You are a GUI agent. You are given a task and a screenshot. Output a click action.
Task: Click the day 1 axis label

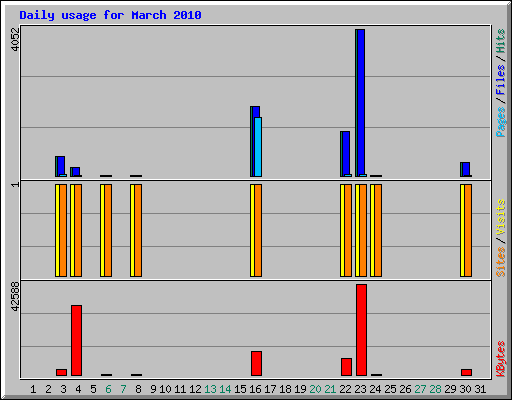33,389
